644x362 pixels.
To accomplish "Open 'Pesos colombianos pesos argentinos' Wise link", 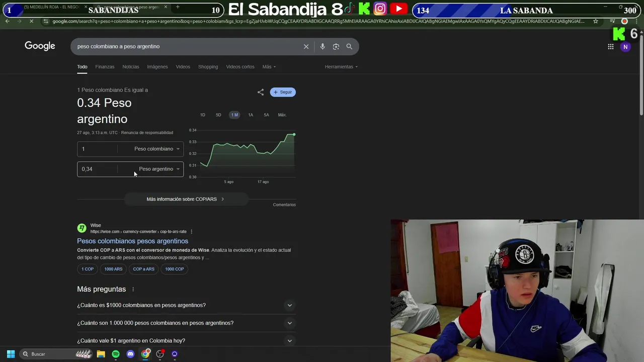I will coord(132,241).
